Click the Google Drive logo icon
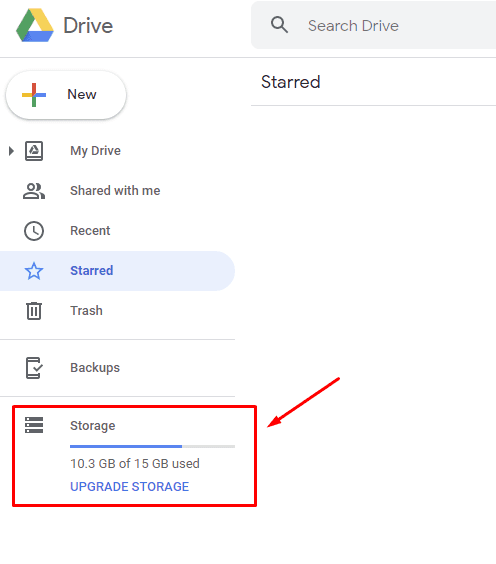The height and width of the screenshot is (564, 496). pos(35,25)
